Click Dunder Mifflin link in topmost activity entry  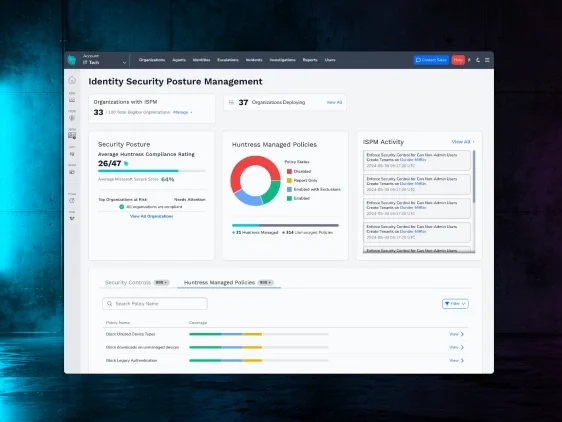click(x=413, y=160)
